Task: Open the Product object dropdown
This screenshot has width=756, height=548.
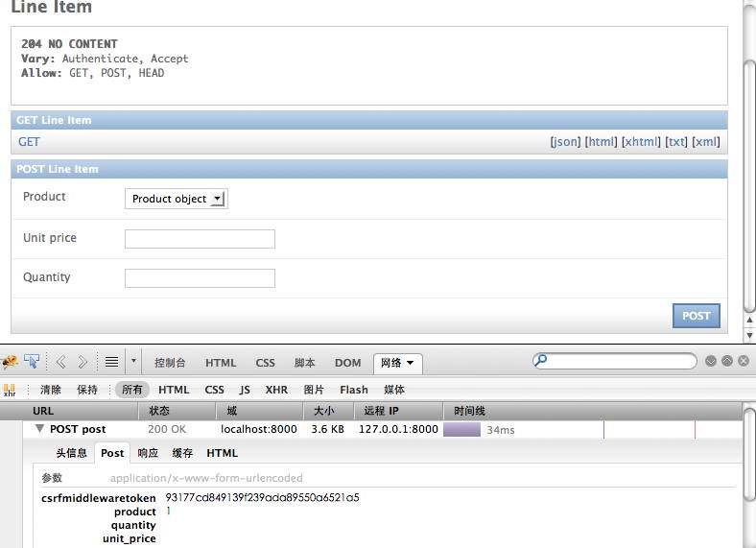Action: click(177, 199)
